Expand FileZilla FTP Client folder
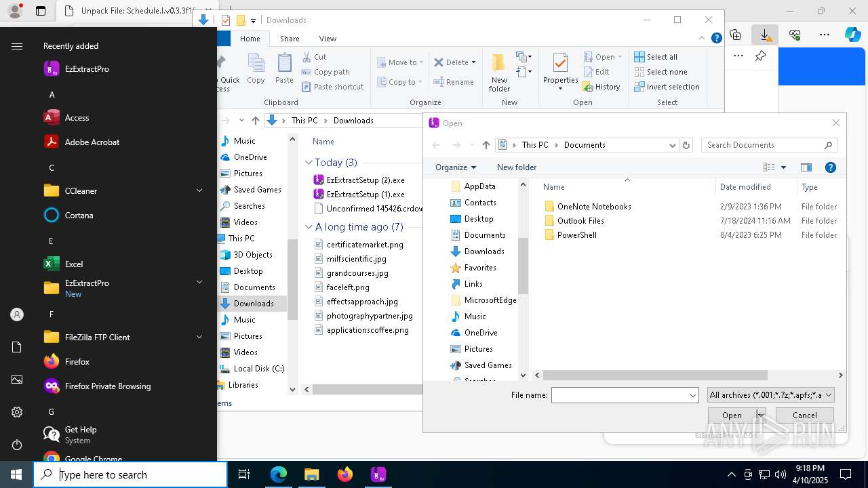This screenshot has width=868, height=488. (x=199, y=337)
